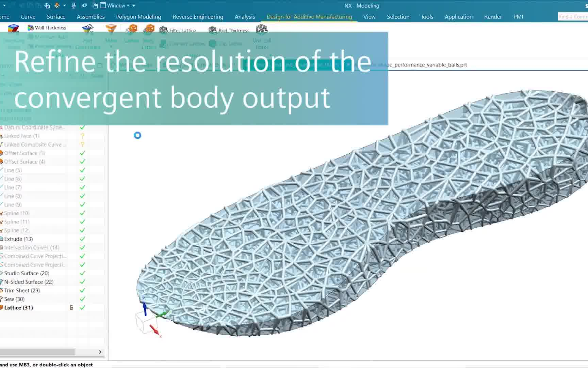Click the touch mode icon beside microphone
The height and width of the screenshot is (368, 588).
click(84, 5)
